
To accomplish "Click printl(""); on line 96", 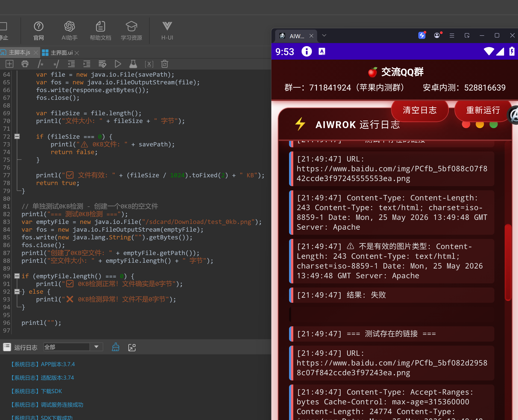I will click(41, 323).
